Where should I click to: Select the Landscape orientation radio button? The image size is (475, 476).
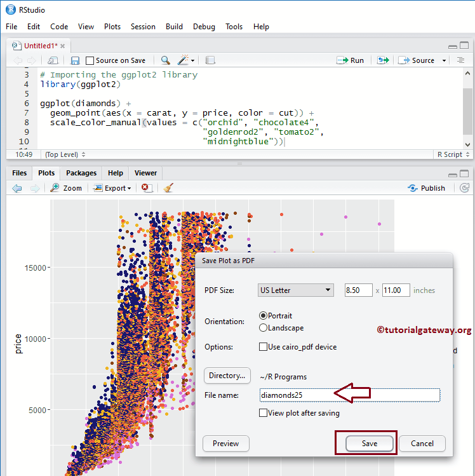(264, 328)
